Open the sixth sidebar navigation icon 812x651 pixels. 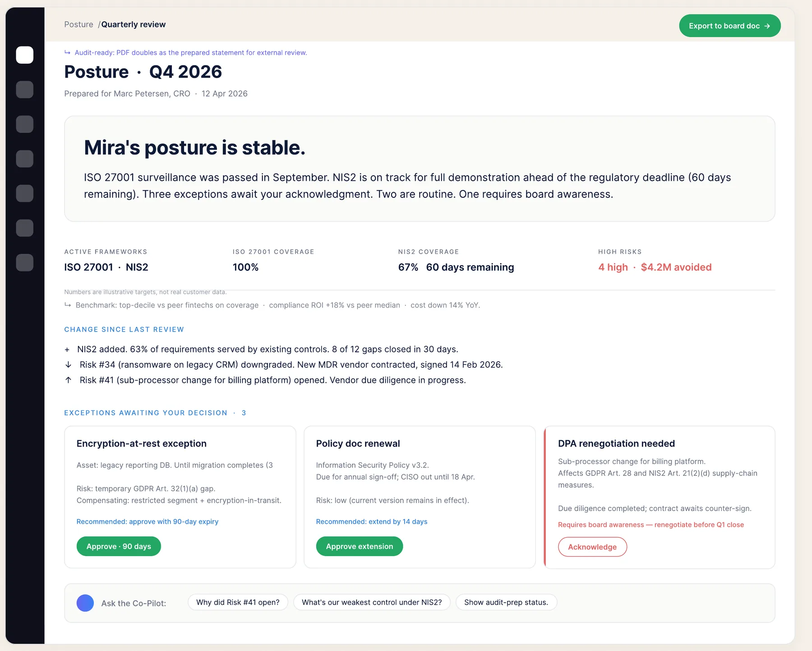[25, 228]
